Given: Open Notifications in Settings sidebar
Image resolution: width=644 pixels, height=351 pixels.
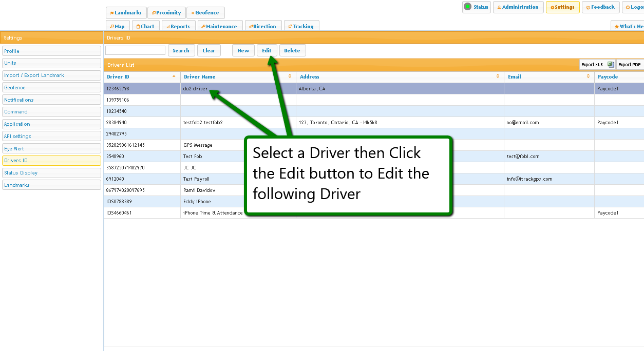Looking at the screenshot, I should click(51, 100).
